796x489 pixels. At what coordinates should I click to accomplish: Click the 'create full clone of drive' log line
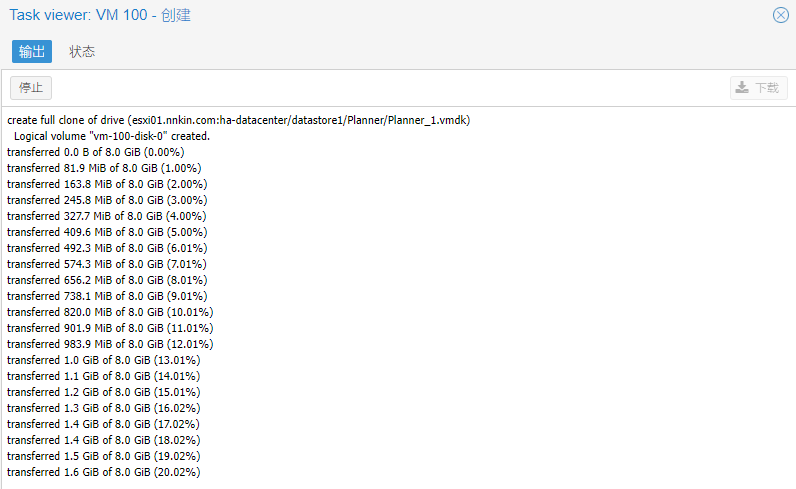tap(238, 120)
